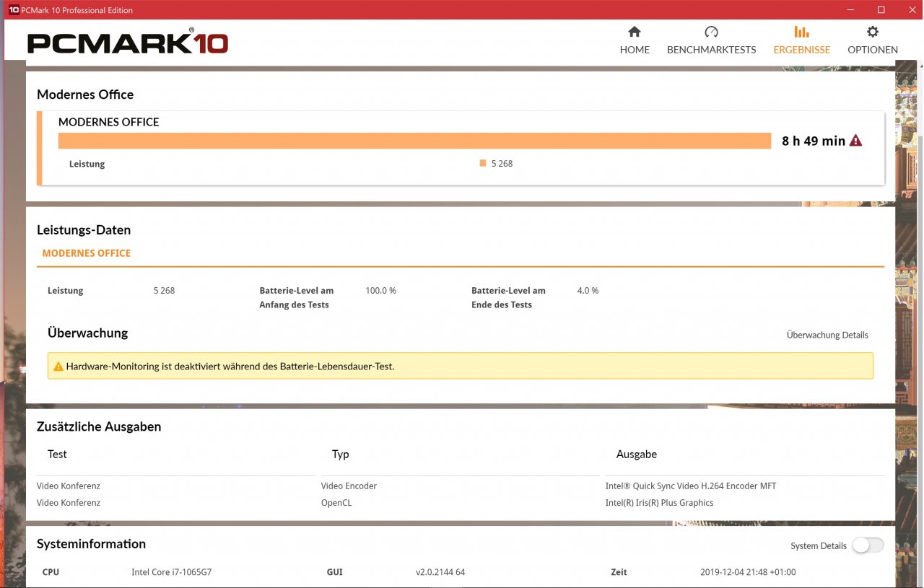924x588 pixels.
Task: Click the MODERNES OFFICE card heading
Action: pos(108,122)
